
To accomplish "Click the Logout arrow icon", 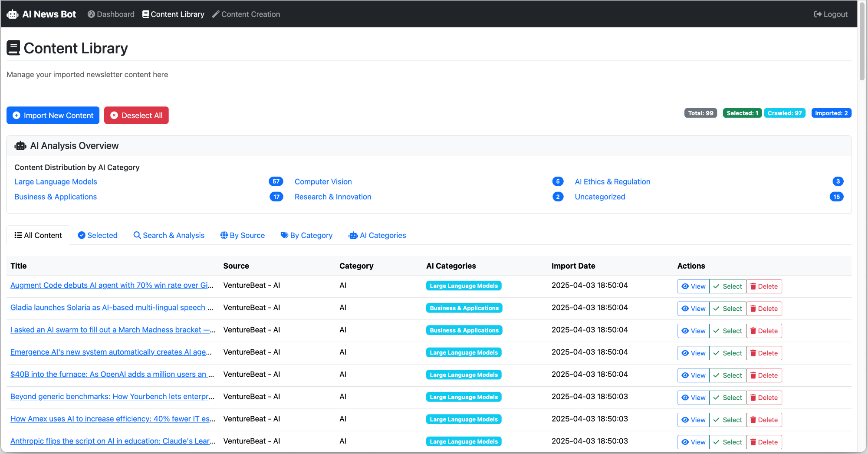I will pos(818,14).
